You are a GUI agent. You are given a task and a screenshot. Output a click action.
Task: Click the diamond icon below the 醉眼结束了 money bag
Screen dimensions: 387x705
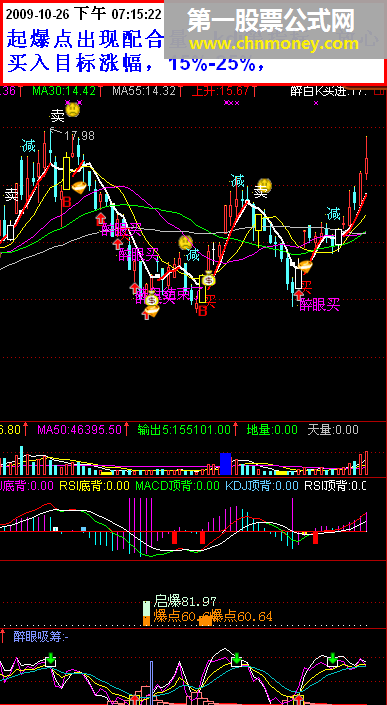pos(152,310)
